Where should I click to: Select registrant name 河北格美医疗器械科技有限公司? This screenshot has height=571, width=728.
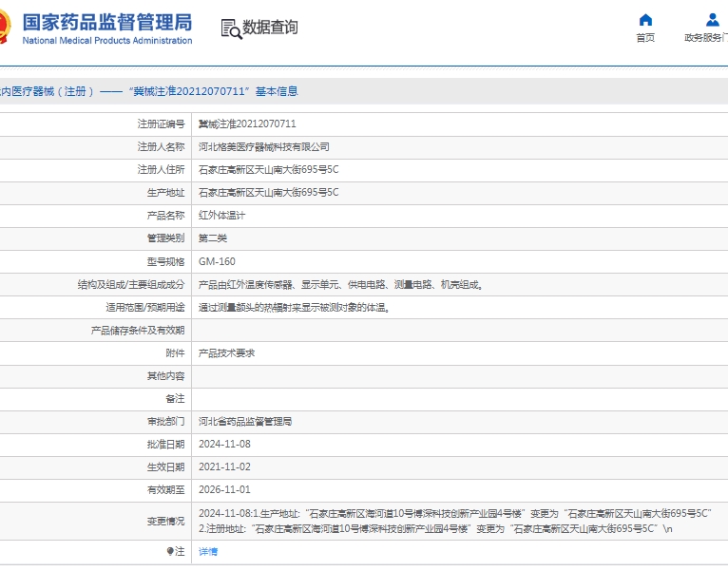263,147
